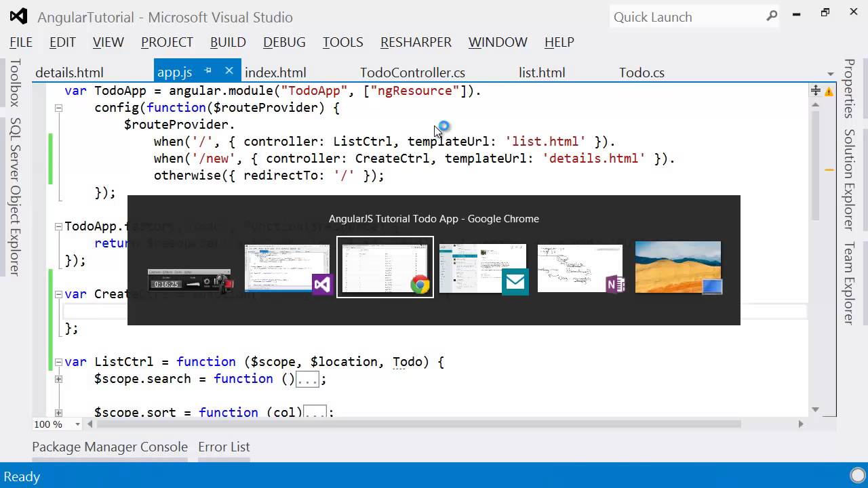The image size is (868, 488).
Task: Click the Chrome icon badge in the switcher
Action: (x=420, y=285)
